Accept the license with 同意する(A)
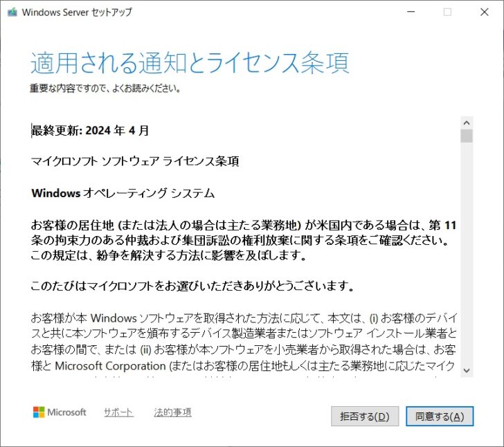 click(440, 417)
